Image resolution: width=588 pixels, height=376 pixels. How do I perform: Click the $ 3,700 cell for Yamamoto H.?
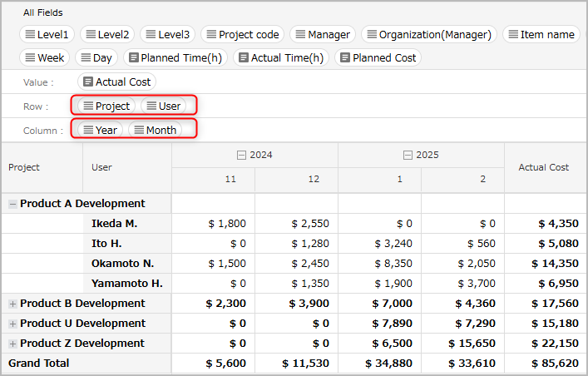tap(463, 284)
